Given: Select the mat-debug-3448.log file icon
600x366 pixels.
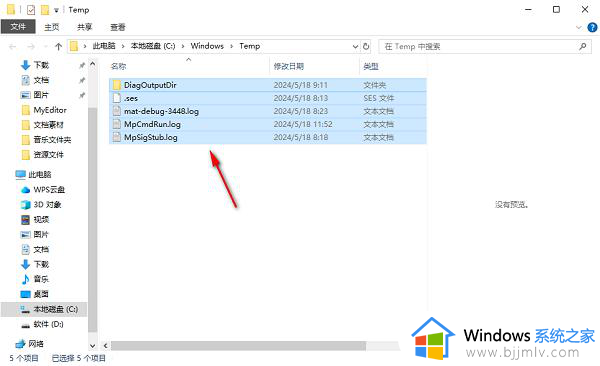Looking at the screenshot, I should 117,111.
